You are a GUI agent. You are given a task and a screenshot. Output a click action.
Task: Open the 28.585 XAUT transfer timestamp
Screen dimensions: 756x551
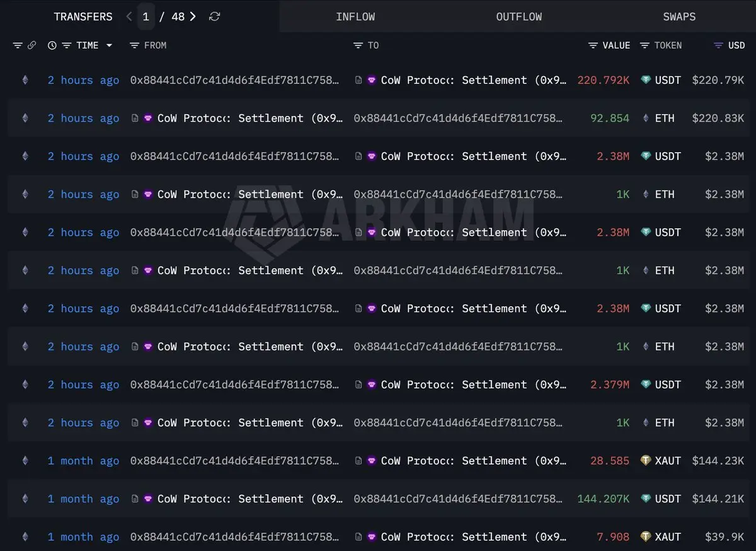tap(83, 461)
